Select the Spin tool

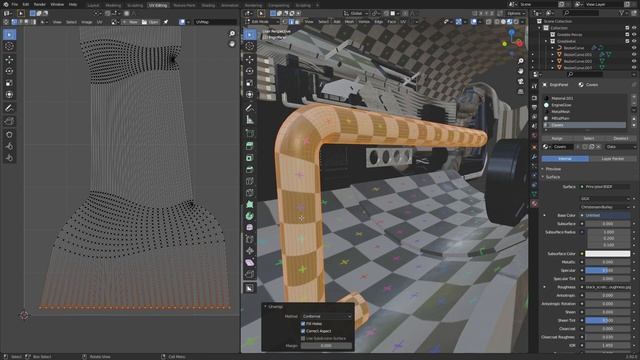(x=249, y=216)
